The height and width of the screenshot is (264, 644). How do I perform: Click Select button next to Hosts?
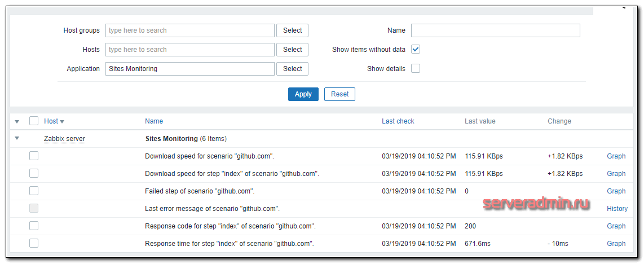point(292,50)
